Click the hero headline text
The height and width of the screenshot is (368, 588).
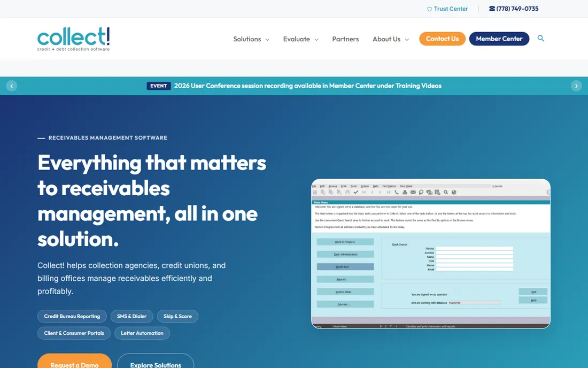(152, 201)
